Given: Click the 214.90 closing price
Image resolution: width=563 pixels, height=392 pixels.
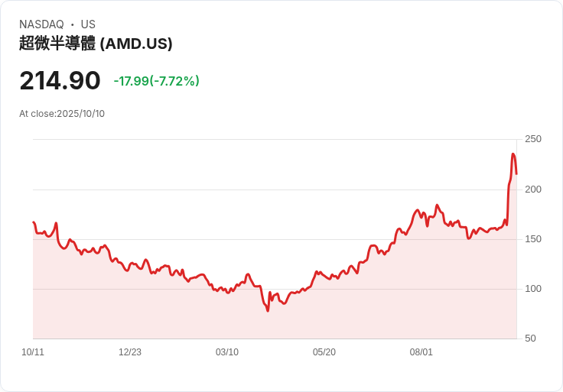Looking at the screenshot, I should (x=60, y=80).
